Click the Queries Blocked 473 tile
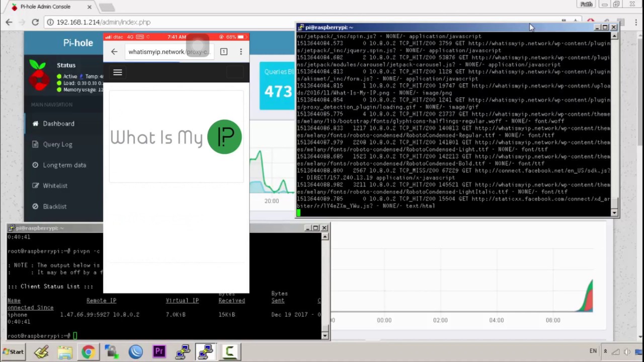Viewport: 644px width, 362px height. click(277, 85)
